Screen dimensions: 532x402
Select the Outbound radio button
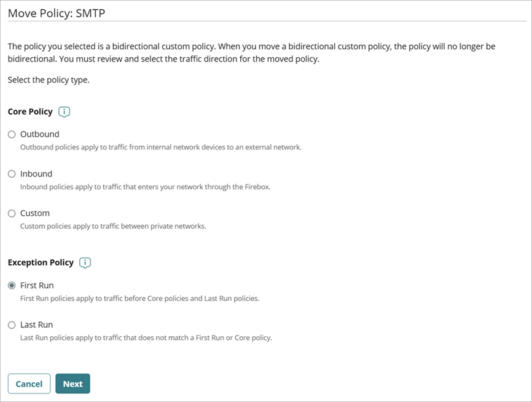coord(11,134)
